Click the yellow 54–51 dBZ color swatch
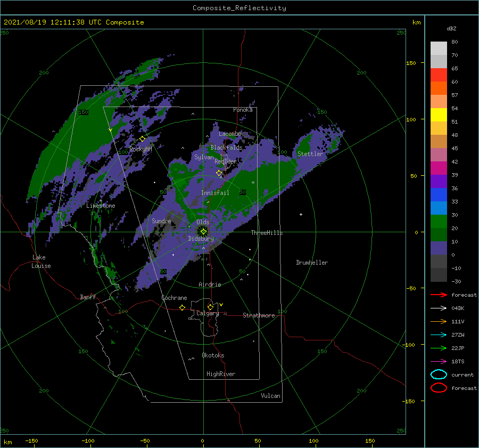The height and width of the screenshot is (448, 479). click(x=439, y=115)
